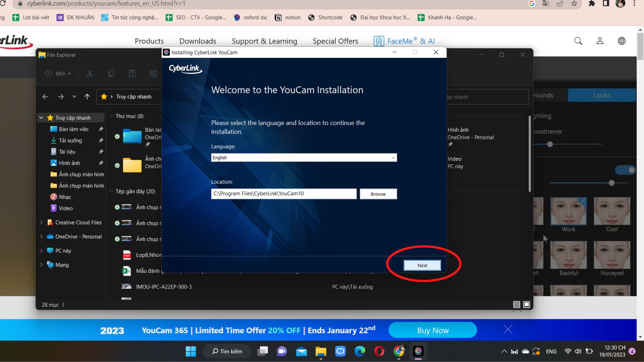Click Copy icon in File Explorer toolbar
Screen dimensions: 644x362
coord(111,73)
